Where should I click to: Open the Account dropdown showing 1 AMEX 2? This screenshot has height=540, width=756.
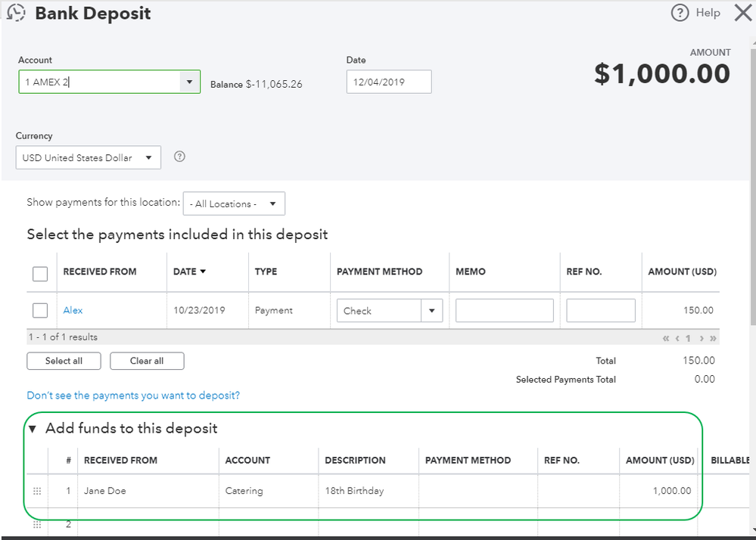tap(188, 82)
